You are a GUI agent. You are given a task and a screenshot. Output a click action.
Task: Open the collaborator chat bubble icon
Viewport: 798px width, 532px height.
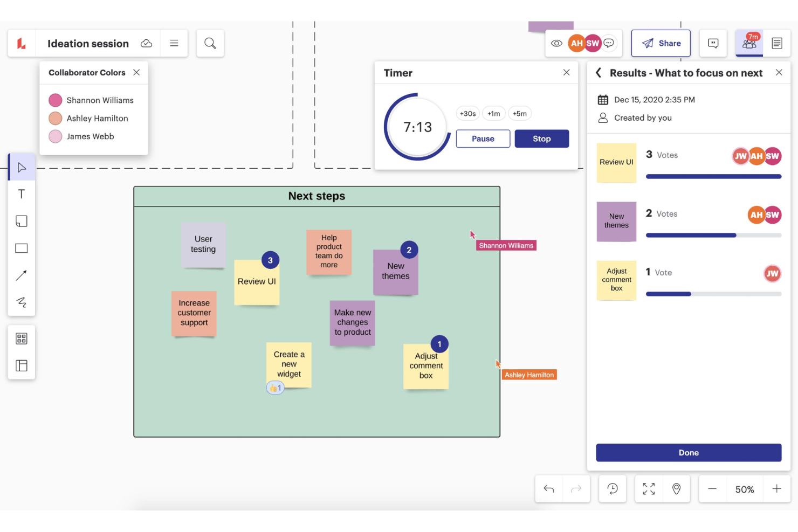tap(609, 43)
